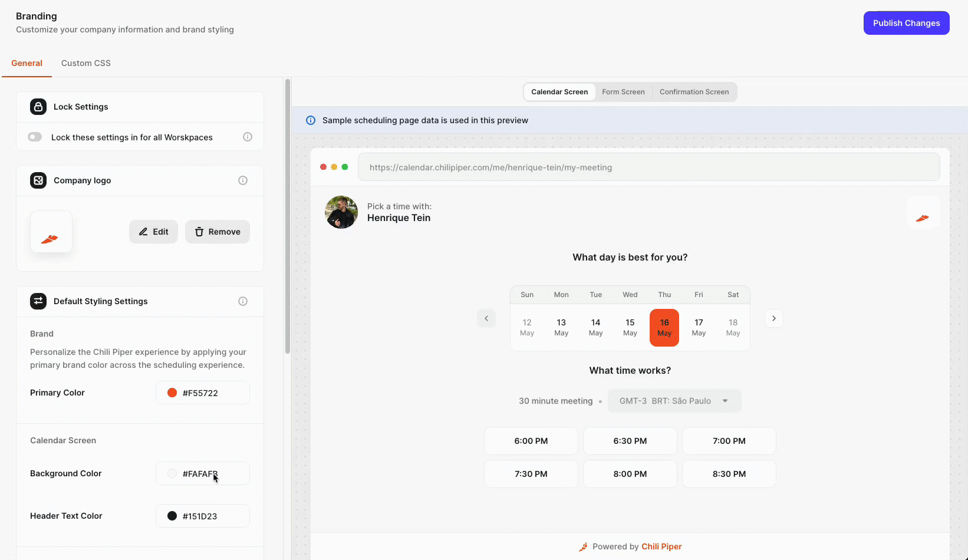This screenshot has height=560, width=968.
Task: Open info tooltip beside Default Styling Settings
Action: click(x=243, y=301)
